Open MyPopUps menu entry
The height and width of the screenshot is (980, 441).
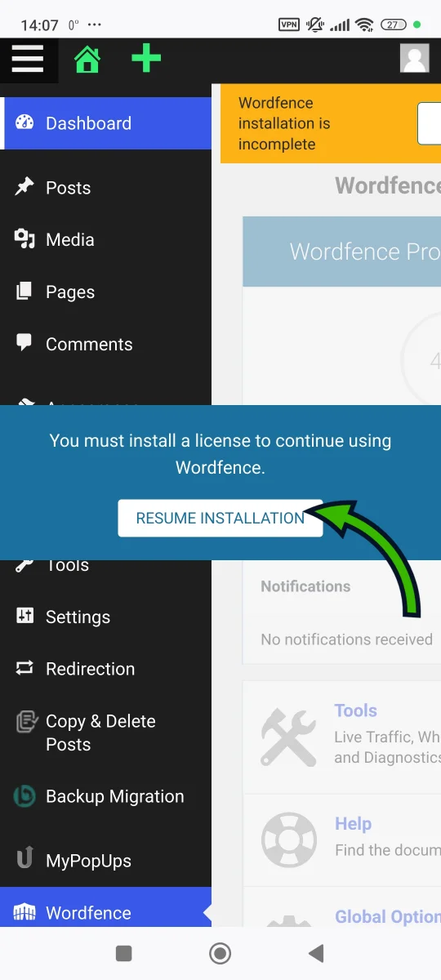106,860
